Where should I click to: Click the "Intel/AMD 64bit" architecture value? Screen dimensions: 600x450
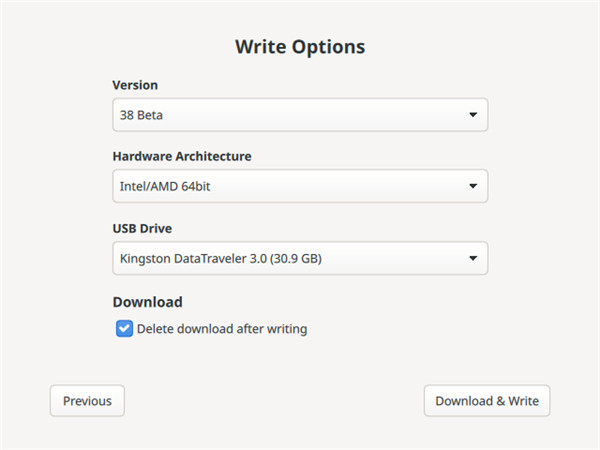(x=163, y=186)
